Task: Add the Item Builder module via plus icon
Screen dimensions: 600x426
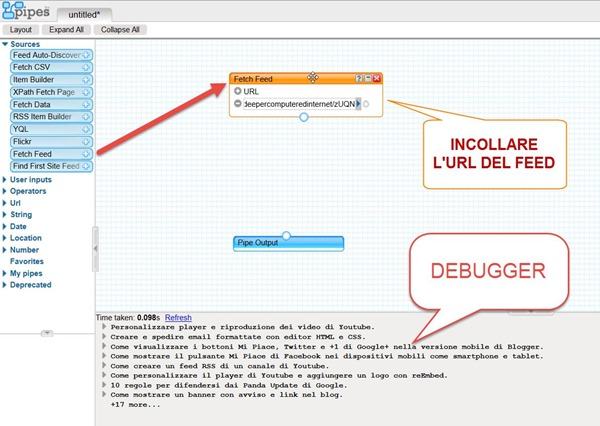Action: tap(86, 80)
